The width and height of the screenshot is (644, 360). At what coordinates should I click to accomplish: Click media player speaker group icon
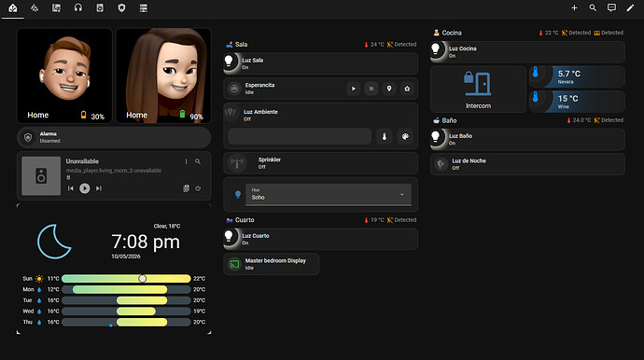[x=186, y=188]
